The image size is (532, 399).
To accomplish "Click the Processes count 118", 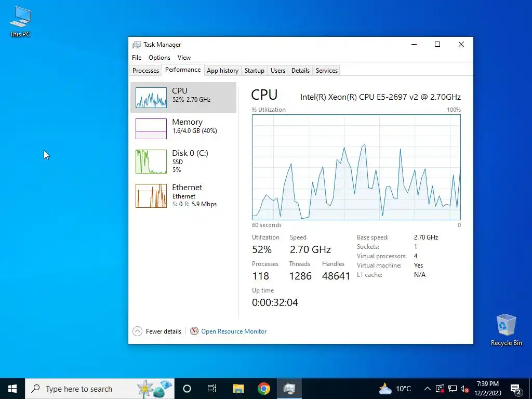I will [261, 276].
